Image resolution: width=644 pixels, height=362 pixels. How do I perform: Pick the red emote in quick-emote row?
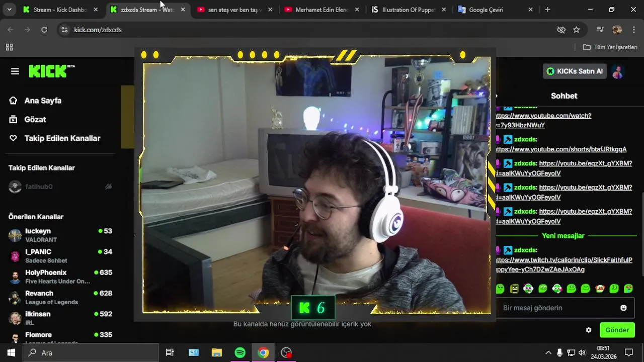click(x=600, y=289)
